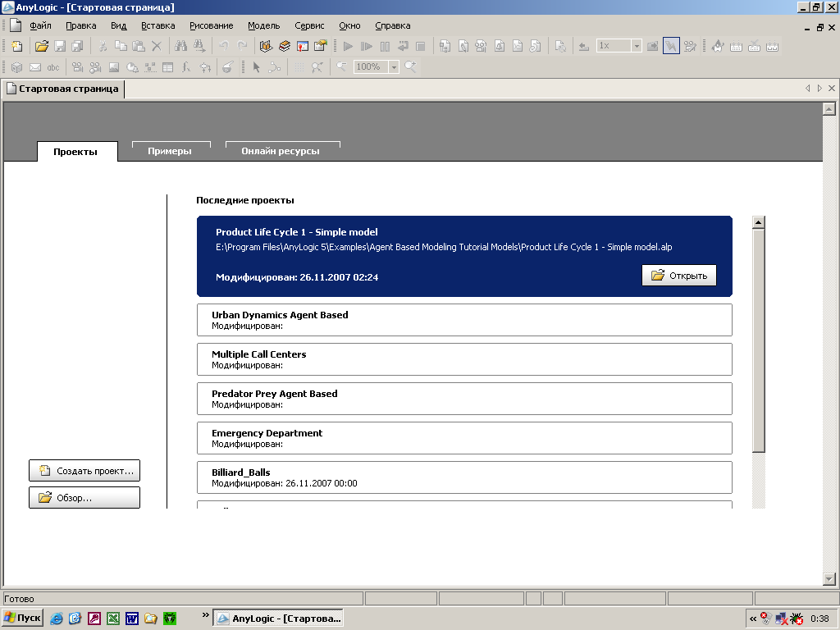Open the Модель menu
Image resolution: width=840 pixels, height=630 pixels.
click(263, 25)
